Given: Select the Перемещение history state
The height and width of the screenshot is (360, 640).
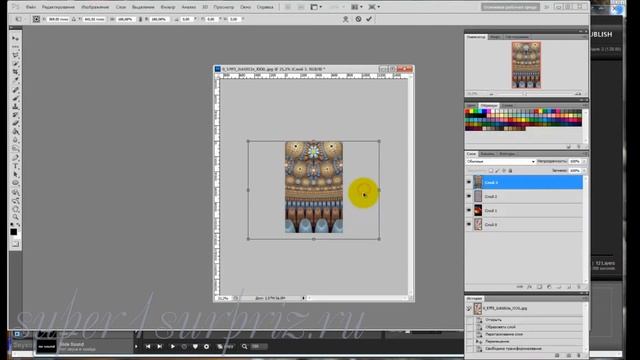Looking at the screenshot, I should point(497,341).
